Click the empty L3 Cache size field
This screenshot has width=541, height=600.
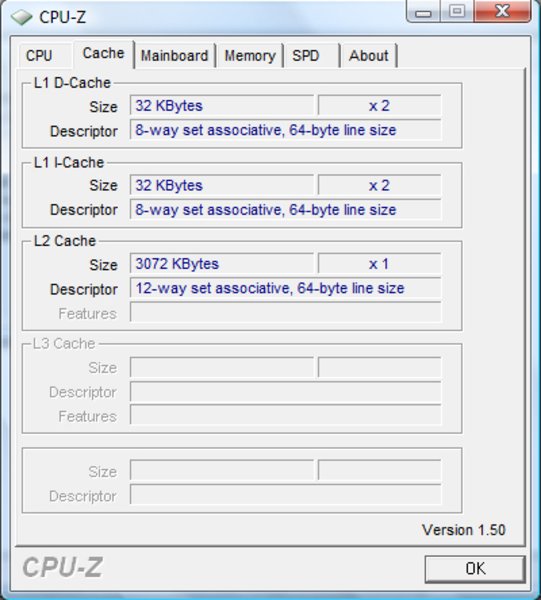click(x=222, y=367)
